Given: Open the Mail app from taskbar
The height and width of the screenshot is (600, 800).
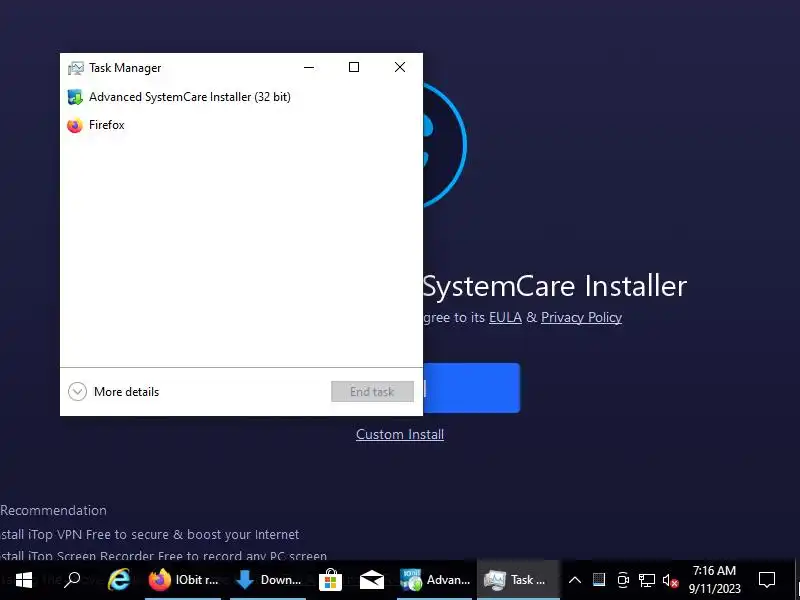Looking at the screenshot, I should (x=371, y=580).
